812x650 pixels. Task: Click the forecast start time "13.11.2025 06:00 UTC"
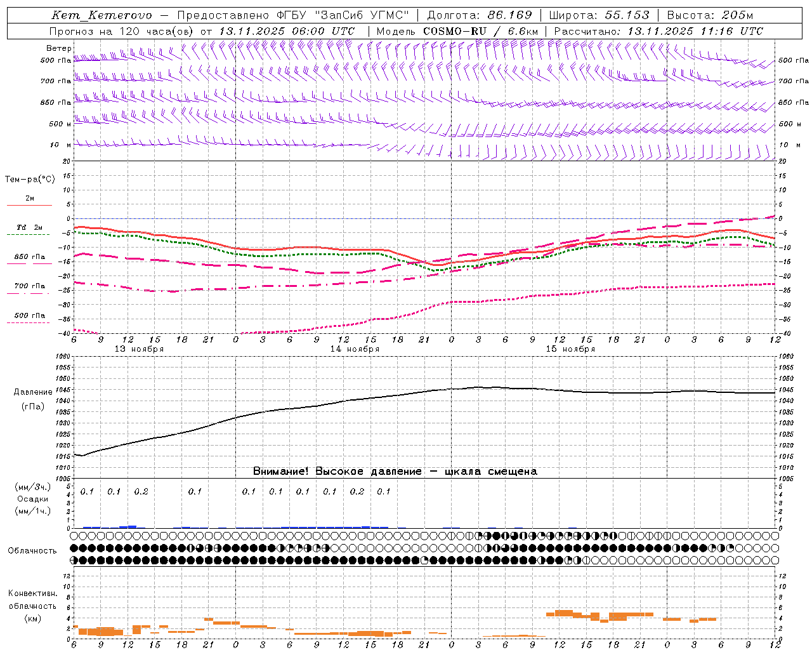tap(287, 31)
